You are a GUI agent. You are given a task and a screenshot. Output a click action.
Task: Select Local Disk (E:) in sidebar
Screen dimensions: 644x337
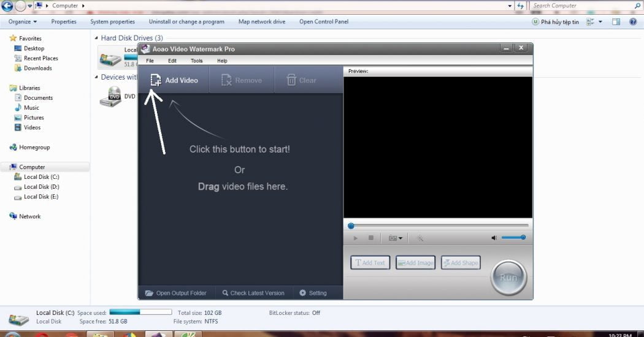(41, 197)
